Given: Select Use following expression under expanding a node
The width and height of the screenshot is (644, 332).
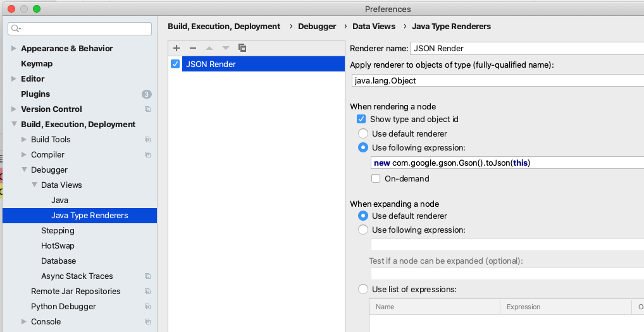Looking at the screenshot, I should coord(362,230).
